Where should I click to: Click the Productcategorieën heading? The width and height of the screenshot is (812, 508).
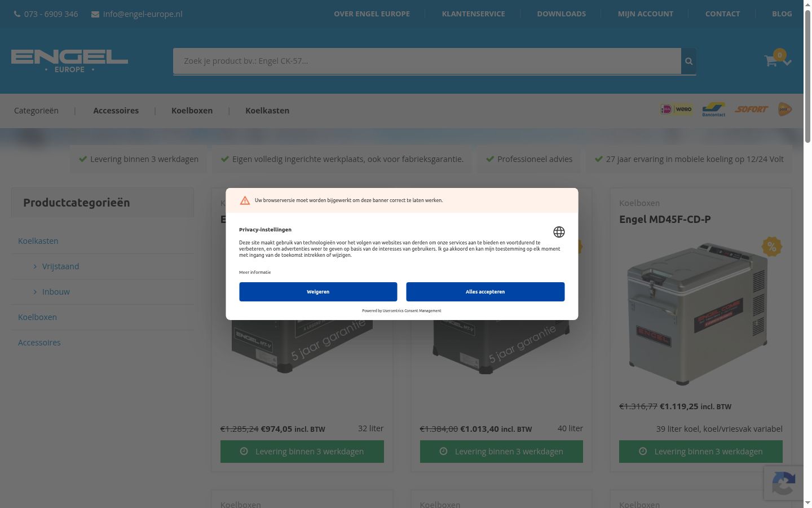pyautogui.click(x=77, y=203)
